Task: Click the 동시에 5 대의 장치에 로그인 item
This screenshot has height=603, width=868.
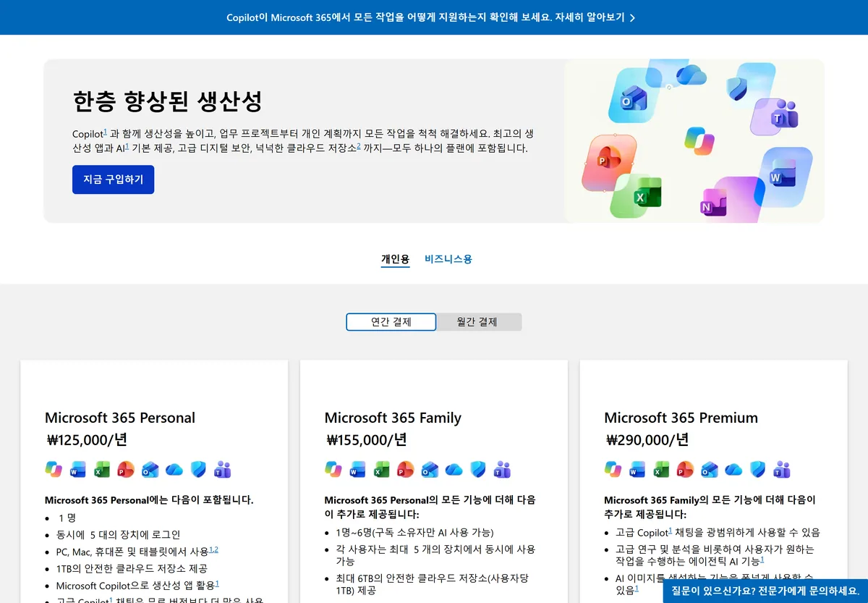Action: point(119,534)
